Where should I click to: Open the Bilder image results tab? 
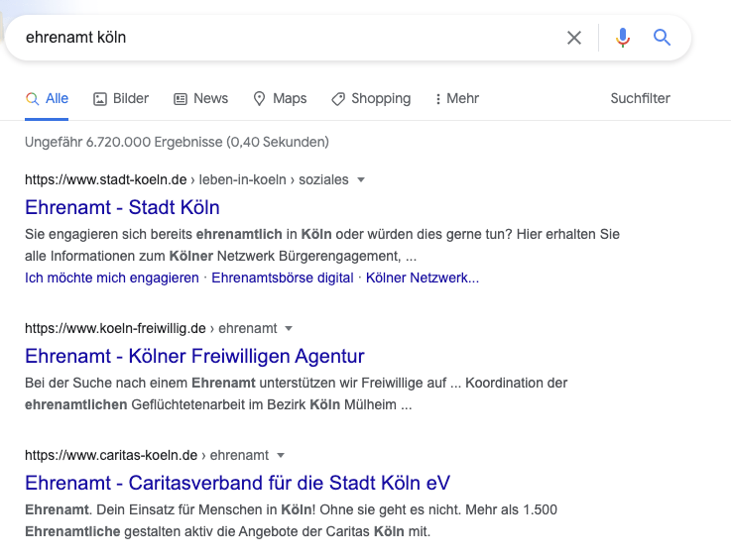click(121, 99)
